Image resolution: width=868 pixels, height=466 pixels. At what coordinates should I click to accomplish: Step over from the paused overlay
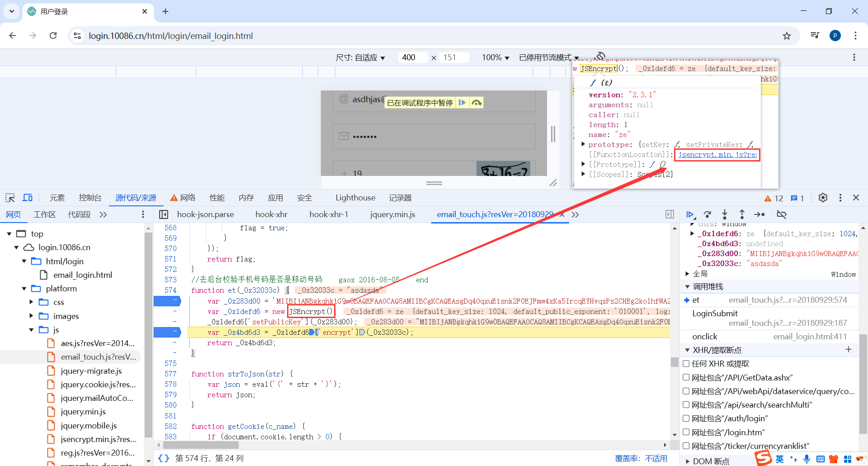[x=476, y=103]
